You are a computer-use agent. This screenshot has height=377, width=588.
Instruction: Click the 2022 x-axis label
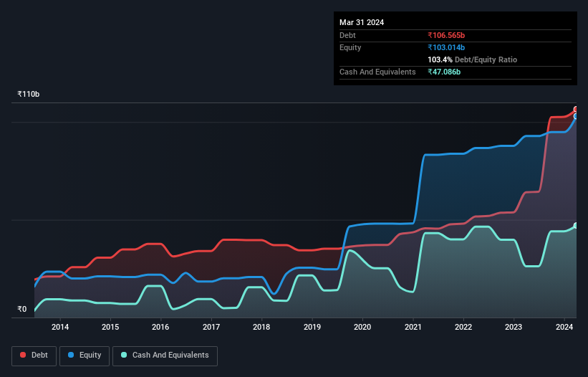point(463,327)
